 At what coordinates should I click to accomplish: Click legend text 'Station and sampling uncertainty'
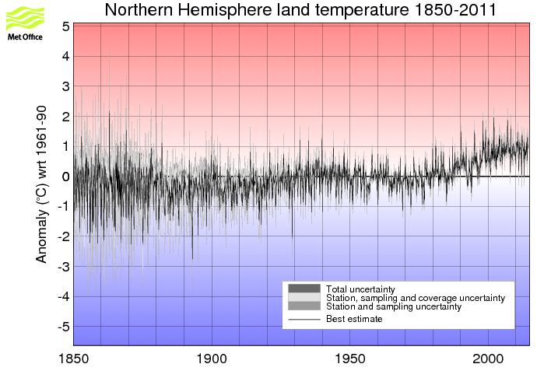[394, 306]
